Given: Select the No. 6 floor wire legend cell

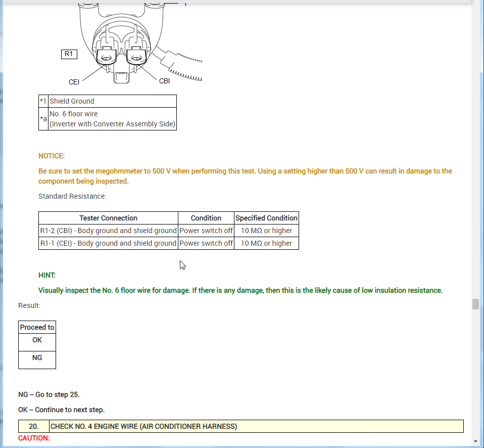Looking at the screenshot, I should [112, 119].
